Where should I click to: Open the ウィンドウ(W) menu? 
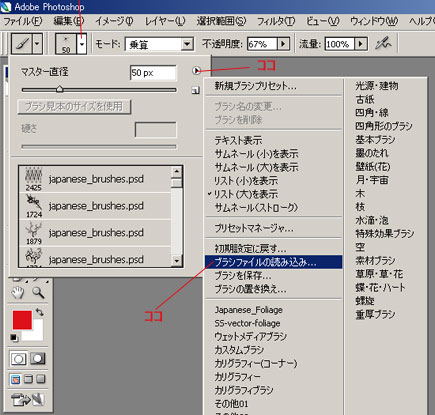click(x=374, y=22)
